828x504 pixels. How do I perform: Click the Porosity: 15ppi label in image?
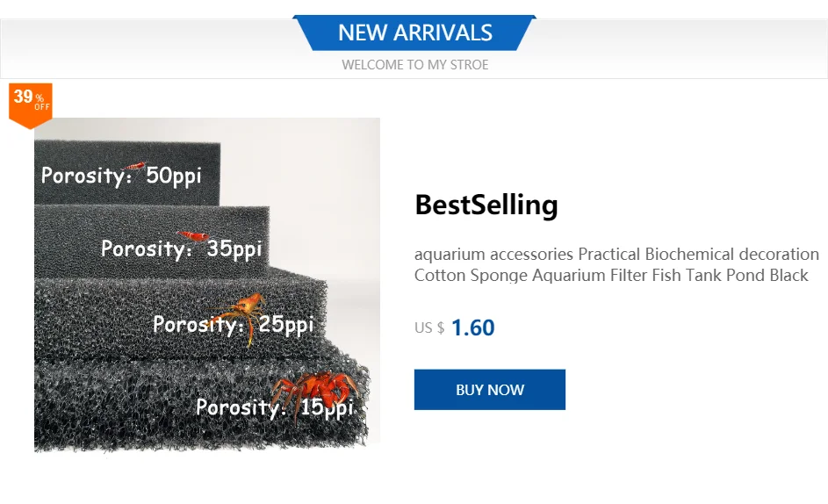(x=275, y=407)
